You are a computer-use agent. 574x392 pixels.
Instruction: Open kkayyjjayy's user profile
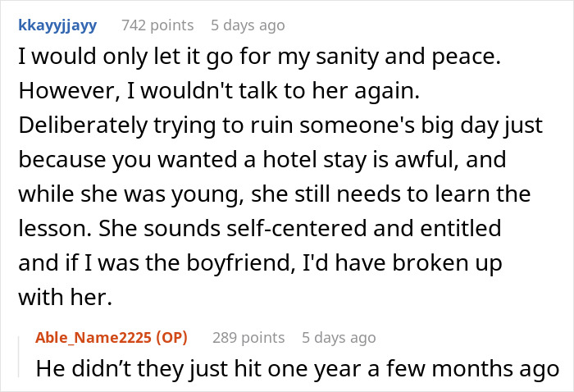[x=57, y=25]
